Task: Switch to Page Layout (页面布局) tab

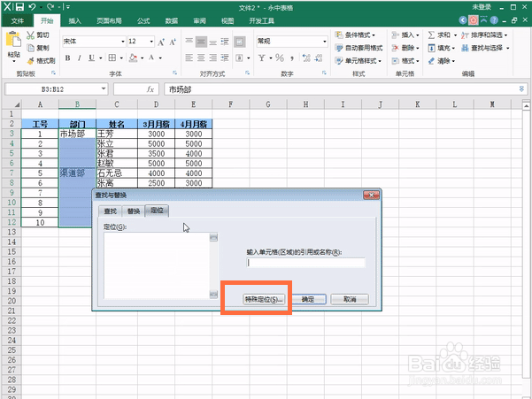Action: click(109, 20)
